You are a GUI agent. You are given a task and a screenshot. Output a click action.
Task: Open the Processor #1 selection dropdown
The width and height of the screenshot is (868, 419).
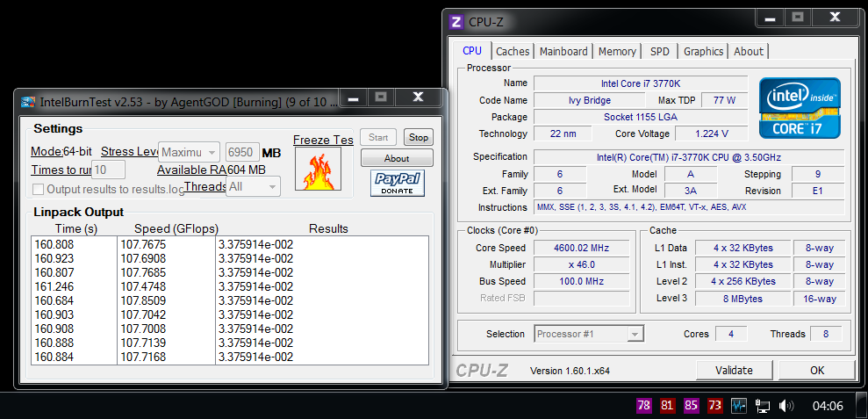588,334
